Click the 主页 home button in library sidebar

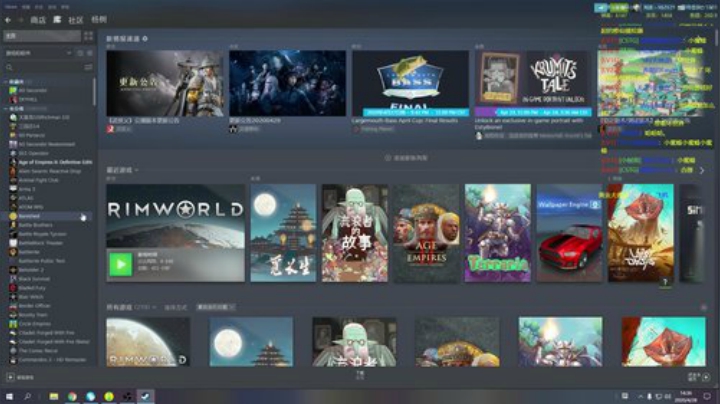coord(42,35)
